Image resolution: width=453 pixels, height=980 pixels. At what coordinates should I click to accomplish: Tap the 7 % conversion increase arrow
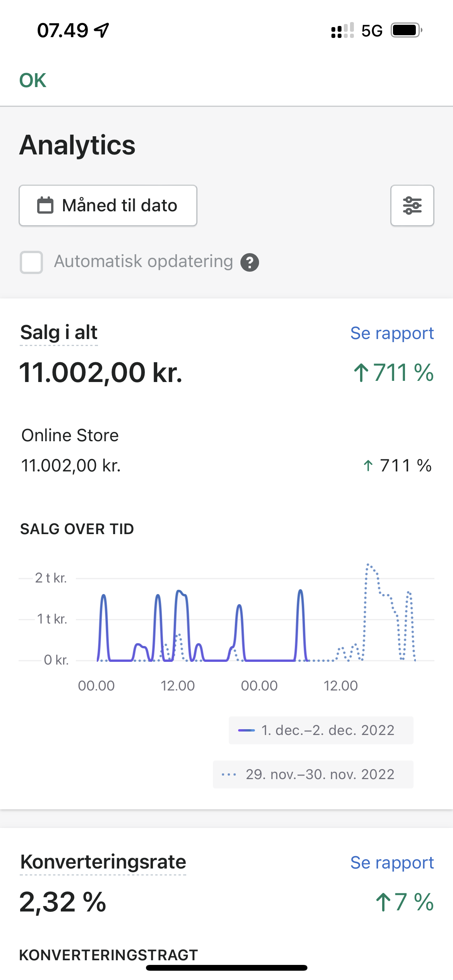pyautogui.click(x=383, y=902)
